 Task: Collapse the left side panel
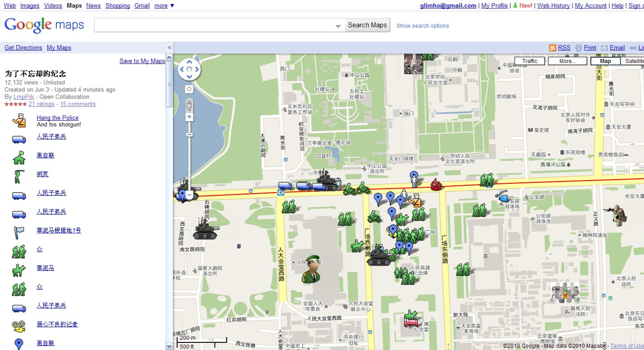pyautogui.click(x=169, y=48)
